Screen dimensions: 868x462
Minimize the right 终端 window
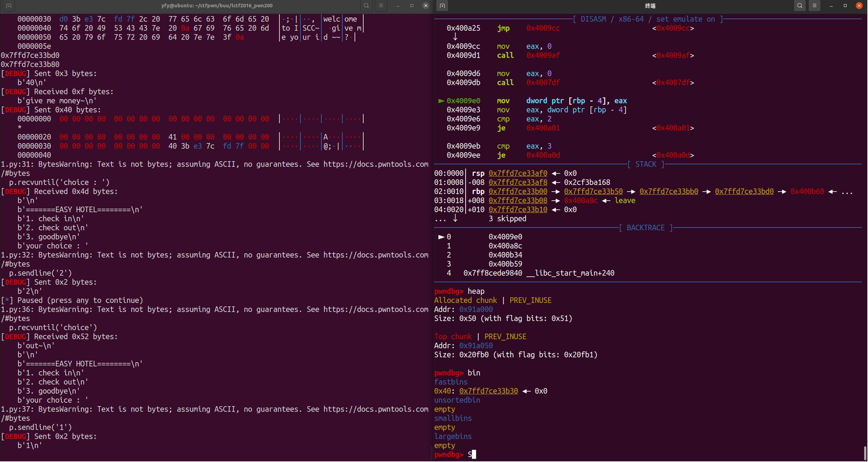[831, 6]
